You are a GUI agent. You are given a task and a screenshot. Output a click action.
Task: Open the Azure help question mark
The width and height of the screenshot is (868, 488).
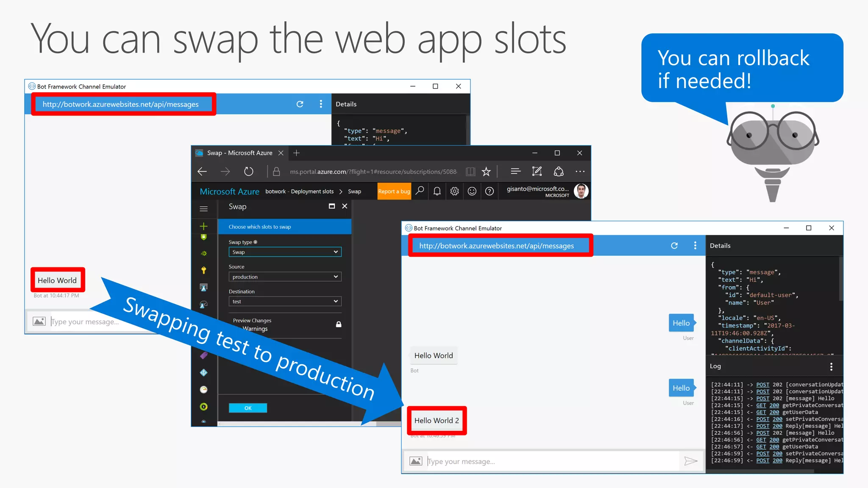(490, 191)
